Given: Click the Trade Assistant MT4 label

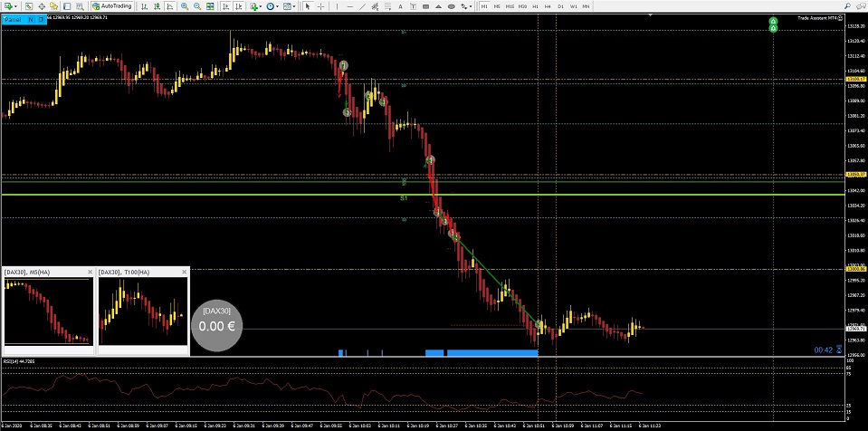Looking at the screenshot, I should (817, 18).
